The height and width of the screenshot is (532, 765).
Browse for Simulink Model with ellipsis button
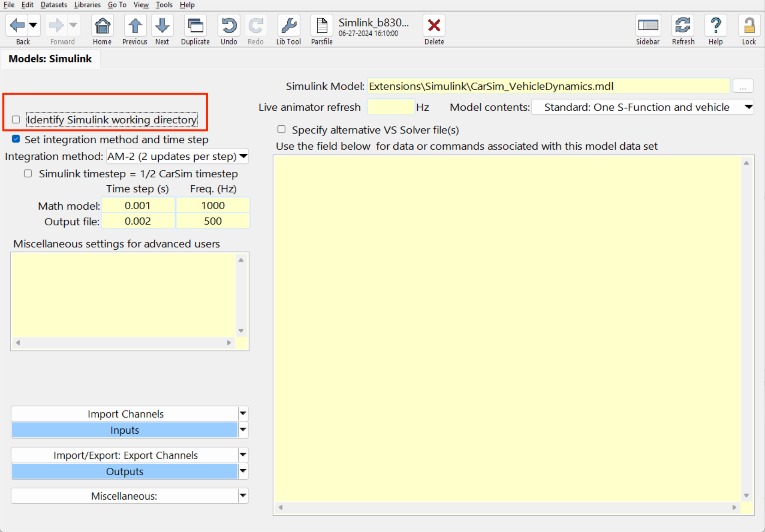(743, 86)
